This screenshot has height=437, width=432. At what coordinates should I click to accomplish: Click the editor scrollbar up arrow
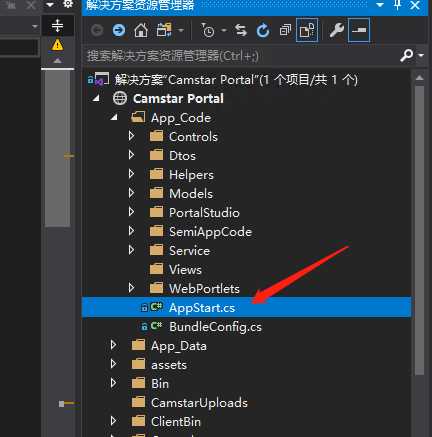[x=58, y=61]
